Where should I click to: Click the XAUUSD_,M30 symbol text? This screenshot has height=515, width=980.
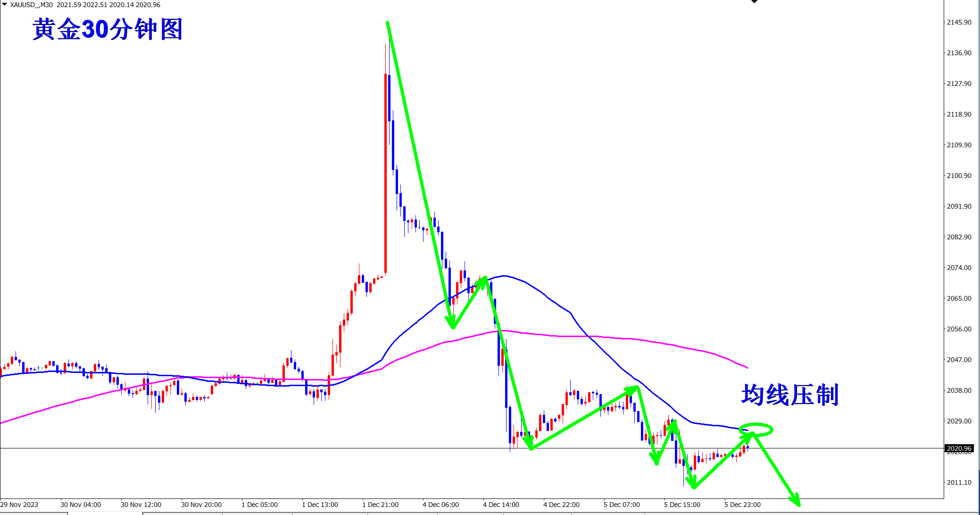click(x=31, y=5)
